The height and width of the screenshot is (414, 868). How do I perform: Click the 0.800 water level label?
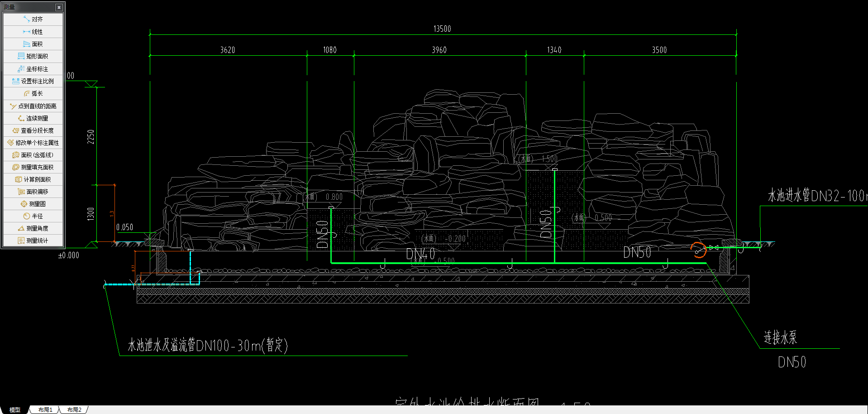point(334,197)
